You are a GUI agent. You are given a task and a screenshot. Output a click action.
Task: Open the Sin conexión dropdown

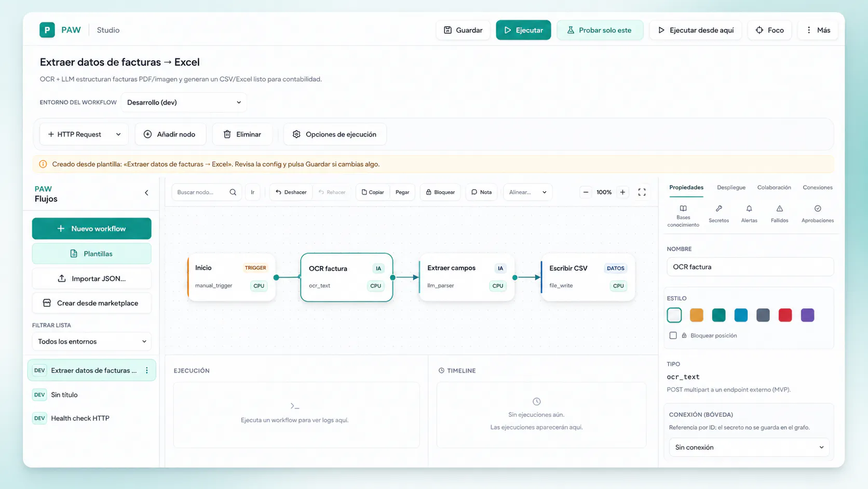[x=749, y=447]
